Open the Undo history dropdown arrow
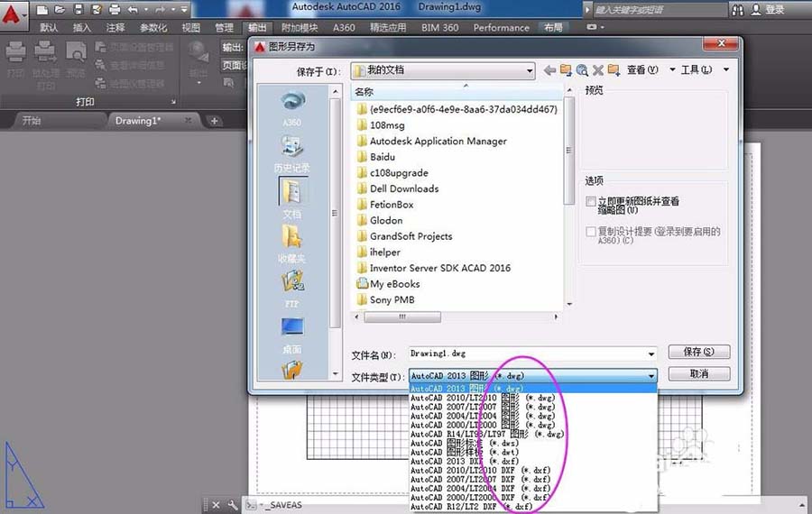This screenshot has width=812, height=514. [146, 9]
